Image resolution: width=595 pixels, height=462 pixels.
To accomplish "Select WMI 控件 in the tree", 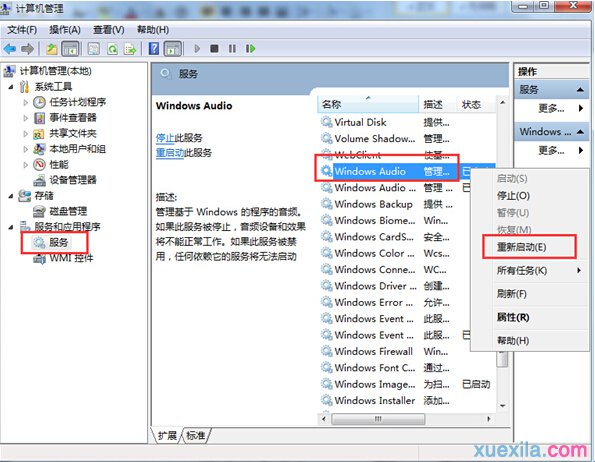I will coord(71,258).
